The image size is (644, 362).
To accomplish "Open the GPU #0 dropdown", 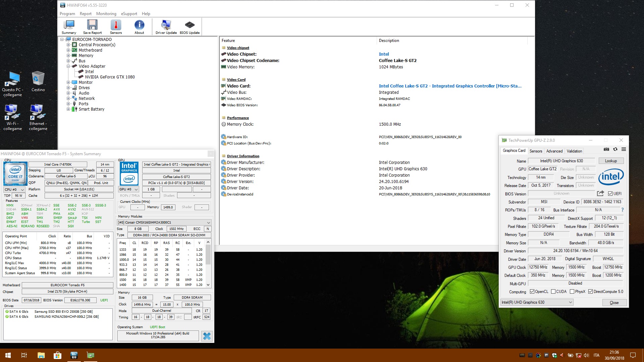I will click(x=128, y=189).
